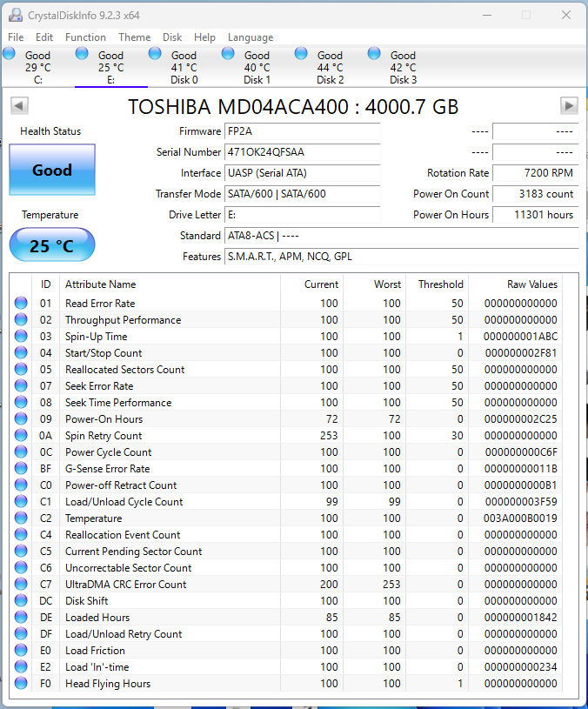The width and height of the screenshot is (588, 709).
Task: Click the Power On Hours value
Action: pyautogui.click(x=536, y=214)
